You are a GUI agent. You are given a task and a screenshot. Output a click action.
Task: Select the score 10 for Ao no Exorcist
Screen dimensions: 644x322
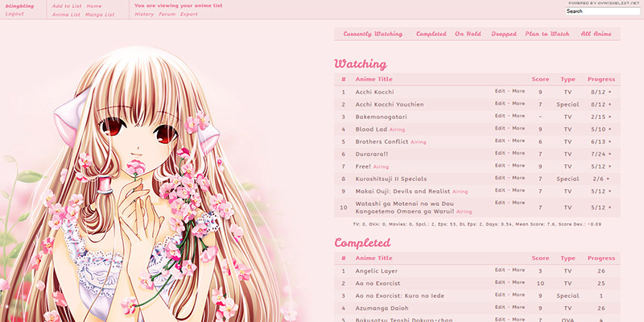coord(540,283)
